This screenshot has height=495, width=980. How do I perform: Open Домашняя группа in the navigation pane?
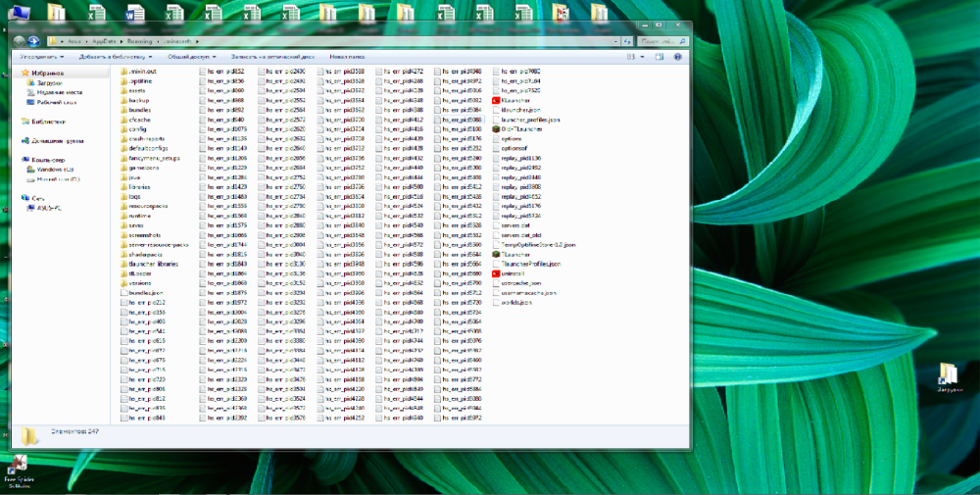pos(58,140)
